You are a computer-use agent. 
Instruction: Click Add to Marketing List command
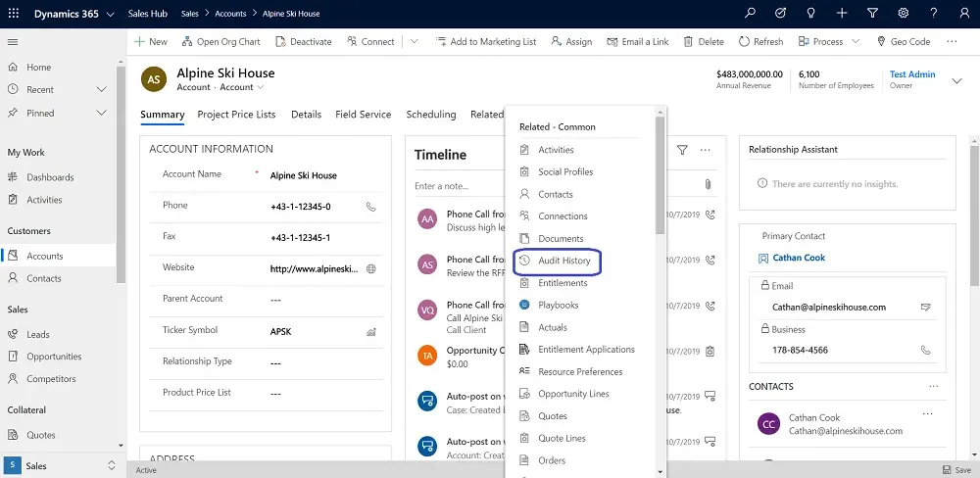(486, 42)
